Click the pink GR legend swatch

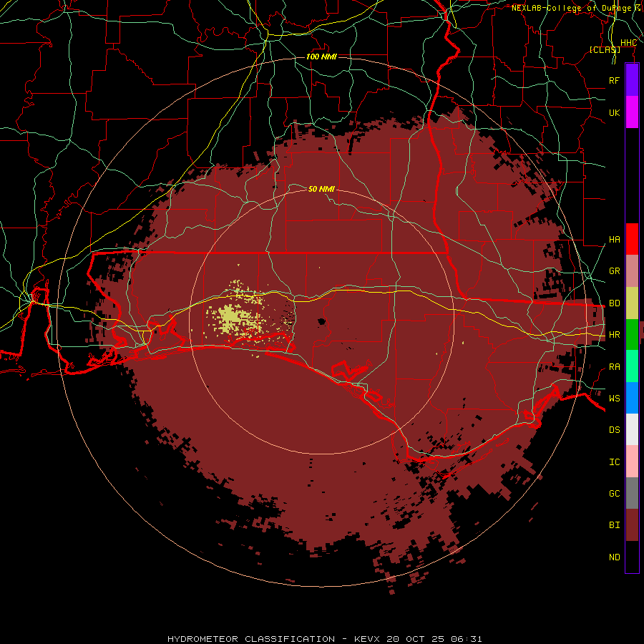click(632, 271)
